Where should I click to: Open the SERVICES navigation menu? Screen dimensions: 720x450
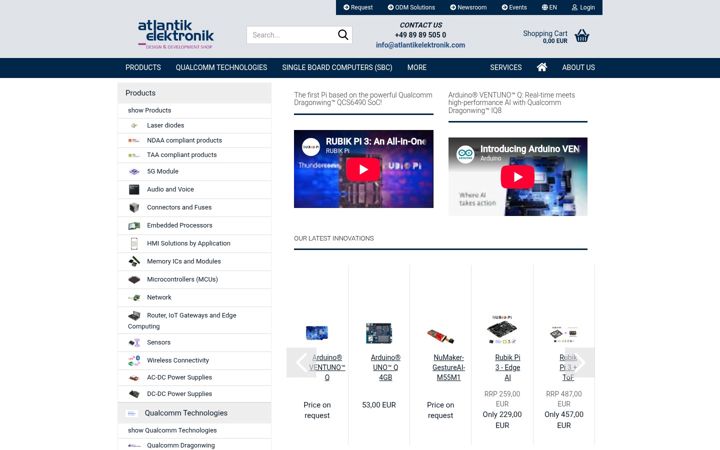pos(506,68)
